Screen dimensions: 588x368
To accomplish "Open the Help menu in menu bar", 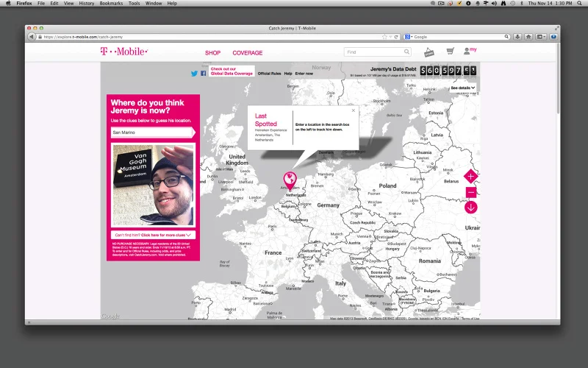I will click(172, 4).
